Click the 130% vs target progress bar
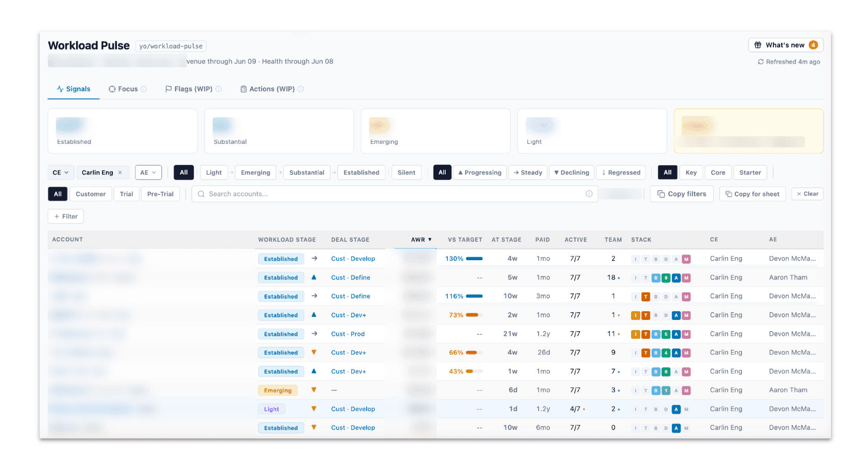 (474, 259)
